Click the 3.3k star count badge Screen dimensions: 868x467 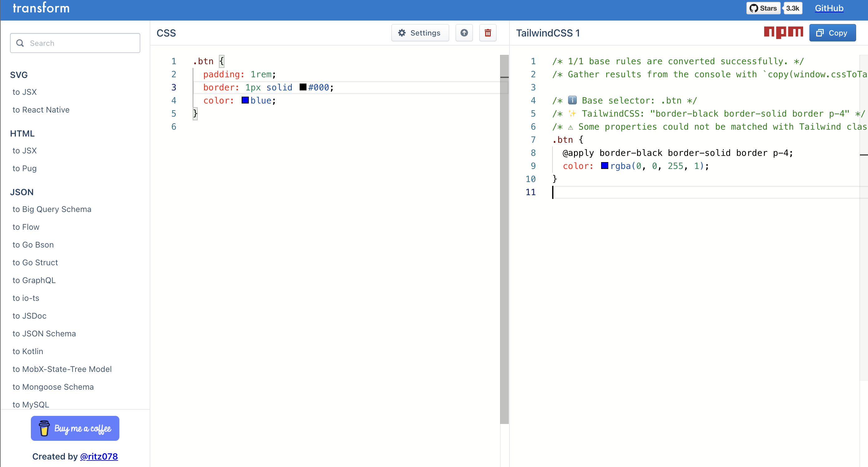point(793,8)
